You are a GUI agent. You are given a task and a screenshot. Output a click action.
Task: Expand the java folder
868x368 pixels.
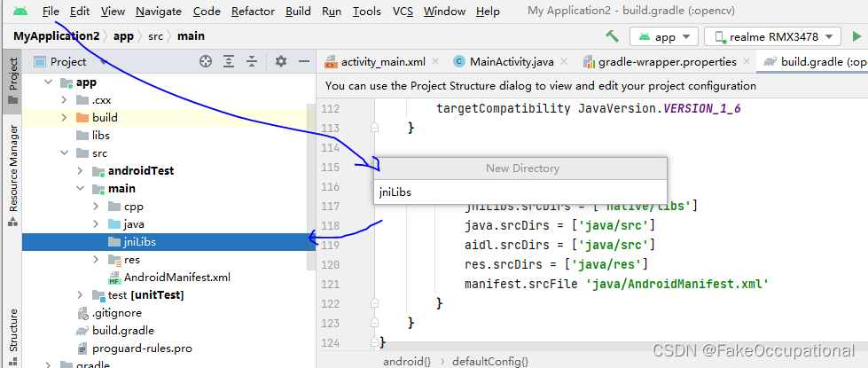97,224
